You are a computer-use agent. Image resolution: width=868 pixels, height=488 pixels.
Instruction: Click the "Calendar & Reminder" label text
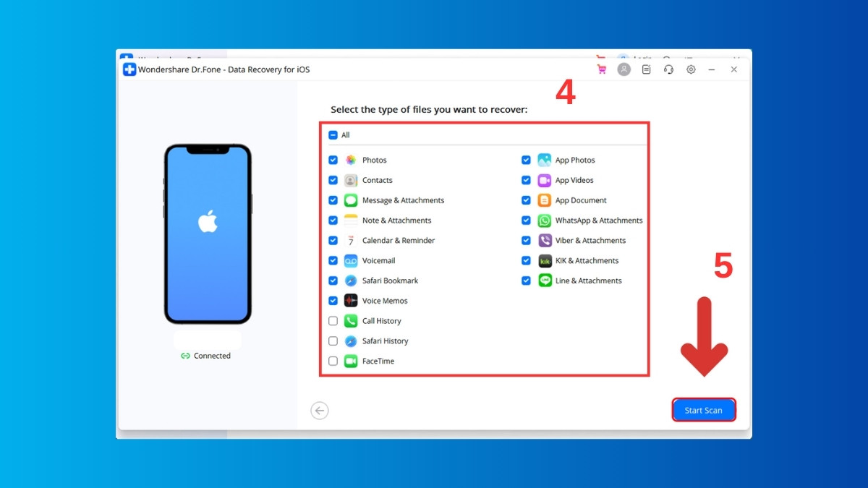tap(399, 241)
